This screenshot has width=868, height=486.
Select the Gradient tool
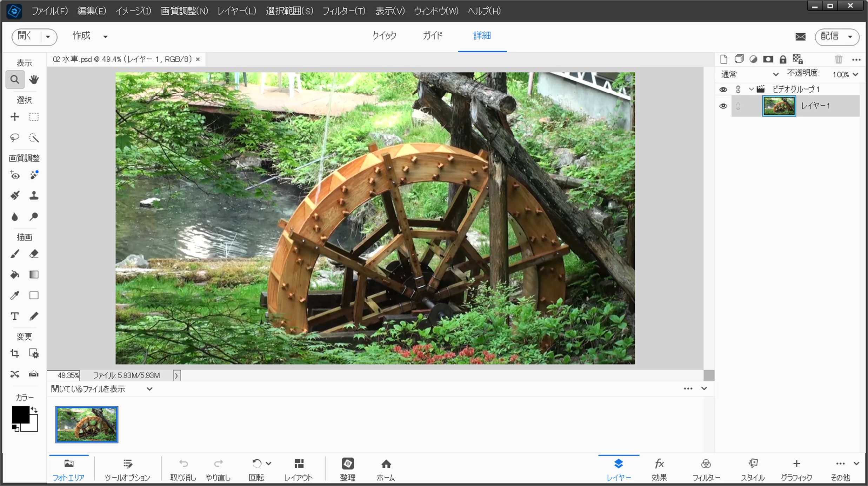[x=34, y=274]
